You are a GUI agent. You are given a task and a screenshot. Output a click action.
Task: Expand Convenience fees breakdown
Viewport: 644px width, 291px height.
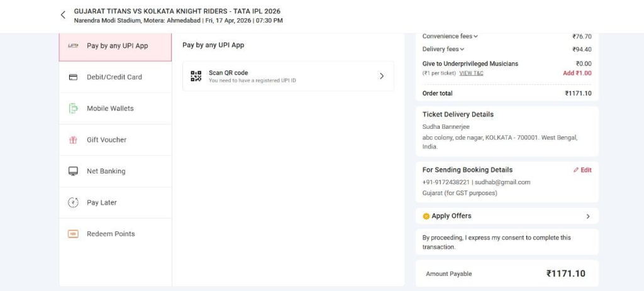point(475,36)
